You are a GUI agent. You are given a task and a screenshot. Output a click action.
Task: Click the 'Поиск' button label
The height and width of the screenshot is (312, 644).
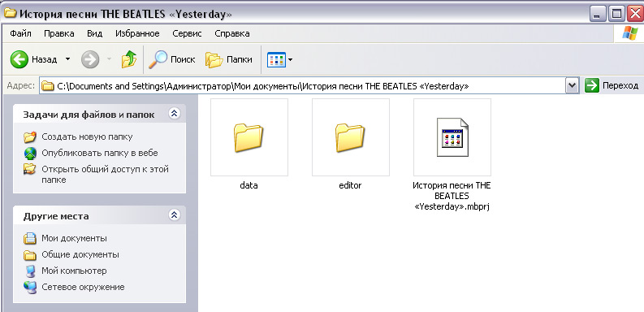point(183,59)
